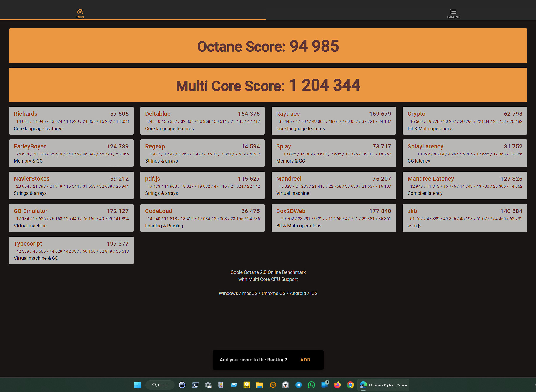Select the zlib benchmark title
This screenshot has height=392, width=536.
[412, 211]
